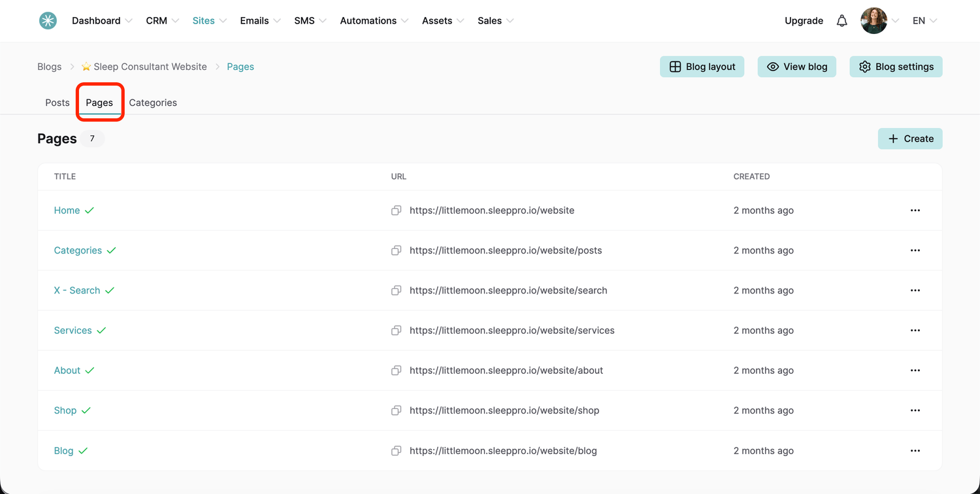Expand the Sites dropdown menu
Screen dimensions: 980x494
(210, 21)
